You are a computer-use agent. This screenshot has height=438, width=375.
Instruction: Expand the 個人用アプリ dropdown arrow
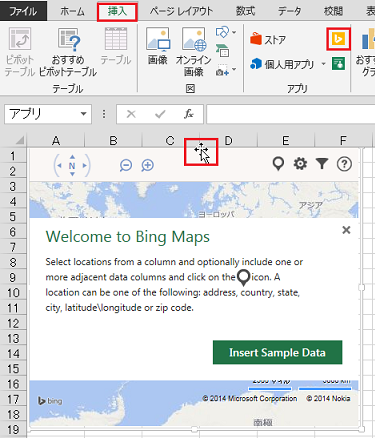323,64
